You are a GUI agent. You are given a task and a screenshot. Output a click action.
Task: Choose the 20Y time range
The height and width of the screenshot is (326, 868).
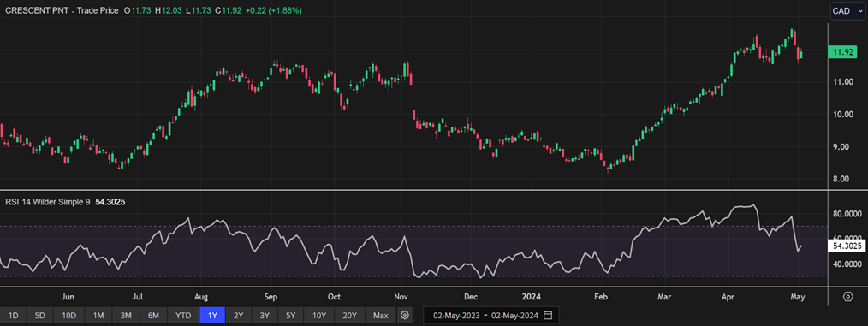coord(350,316)
